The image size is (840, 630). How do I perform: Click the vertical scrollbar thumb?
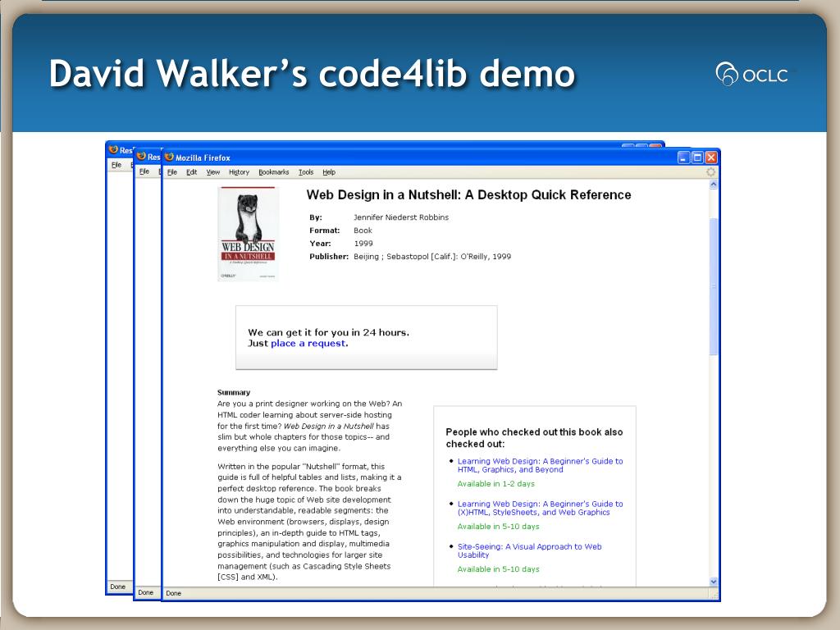coord(714,286)
